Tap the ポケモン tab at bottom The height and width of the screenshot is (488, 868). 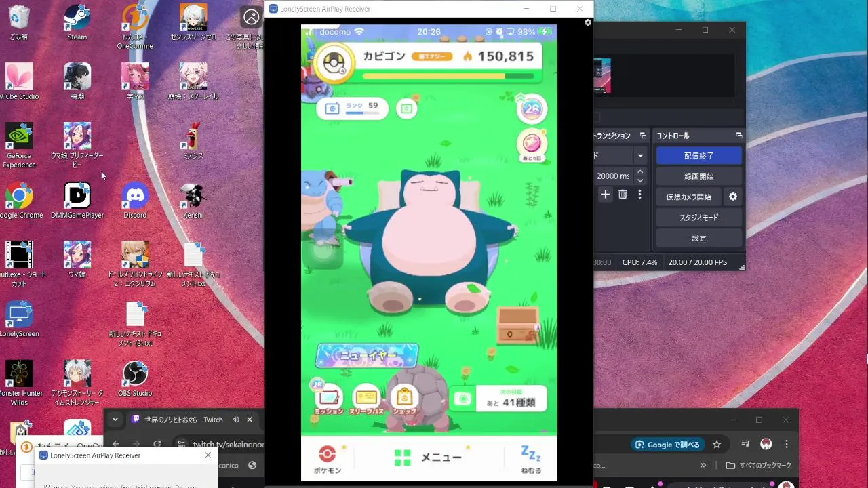328,459
